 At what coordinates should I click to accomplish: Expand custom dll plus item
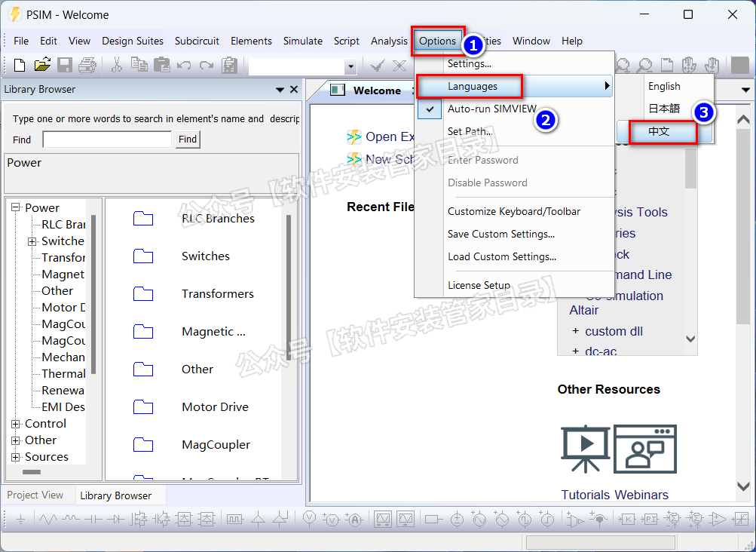[575, 332]
